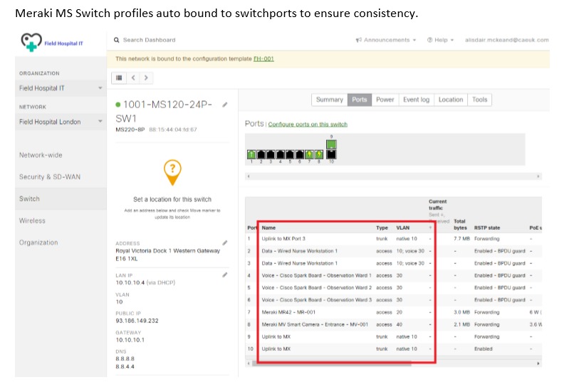
Task: Select port 7 in the port diagram
Action: click(309, 154)
